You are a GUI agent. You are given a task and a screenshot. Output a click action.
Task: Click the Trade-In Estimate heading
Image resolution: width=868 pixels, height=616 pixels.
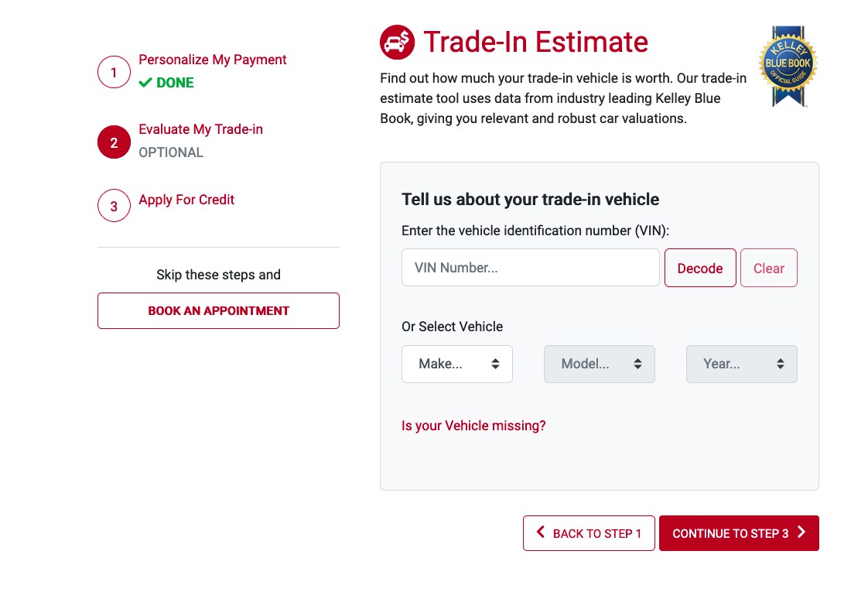coord(536,42)
